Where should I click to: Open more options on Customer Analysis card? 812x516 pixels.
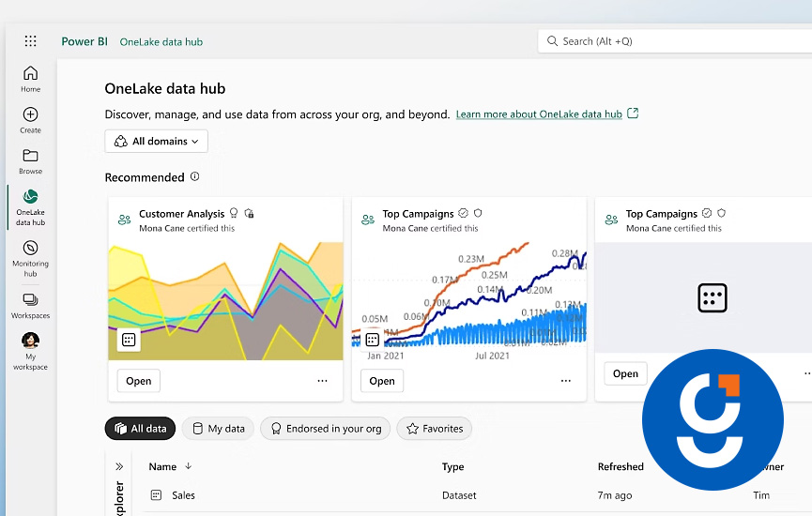(322, 381)
